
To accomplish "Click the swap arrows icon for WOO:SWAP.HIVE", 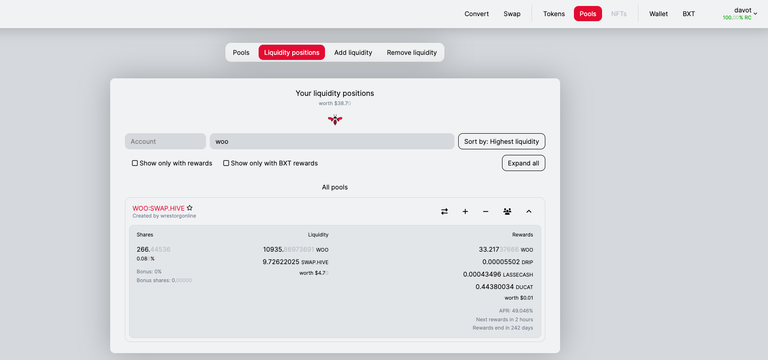I will (444, 212).
